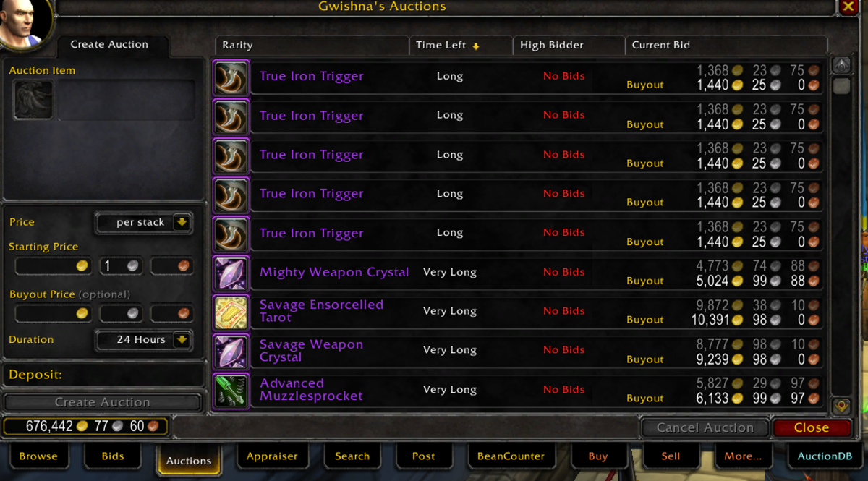Image resolution: width=868 pixels, height=481 pixels.
Task: Sort auctions by the Time Left column
Action: [x=461, y=45]
